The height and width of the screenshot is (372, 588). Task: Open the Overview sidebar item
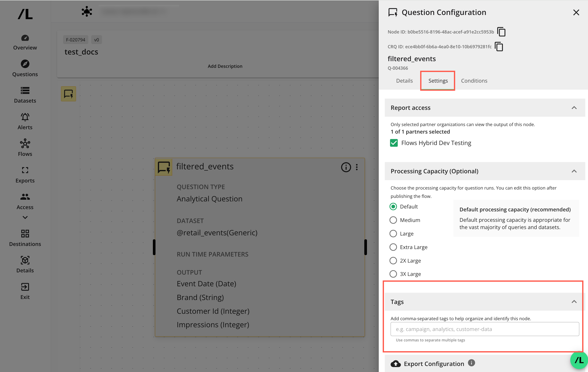click(25, 43)
